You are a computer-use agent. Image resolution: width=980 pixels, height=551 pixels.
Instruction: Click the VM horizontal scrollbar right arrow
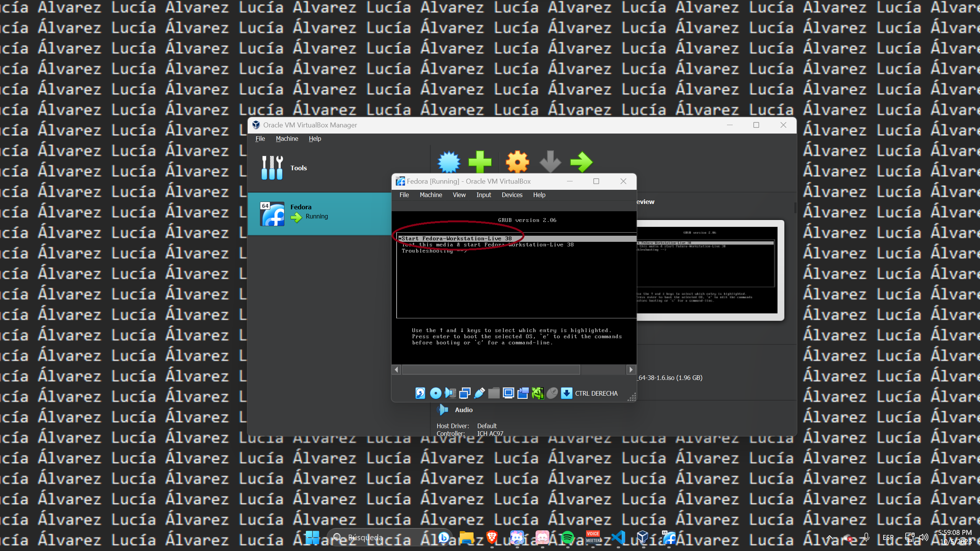click(631, 370)
